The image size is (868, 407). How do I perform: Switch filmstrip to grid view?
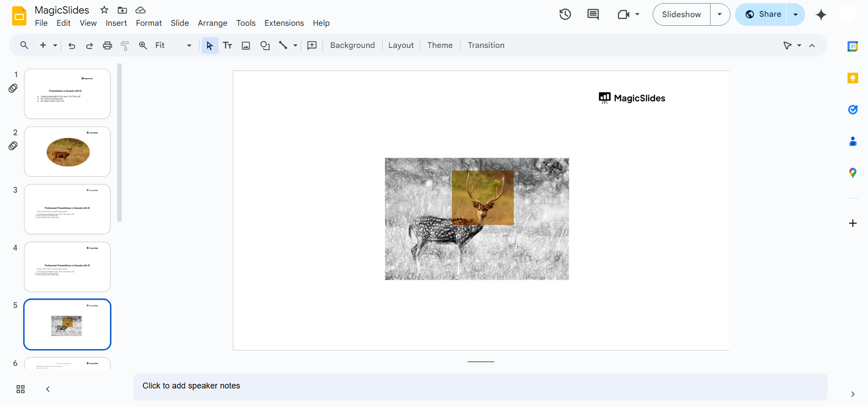(x=20, y=389)
